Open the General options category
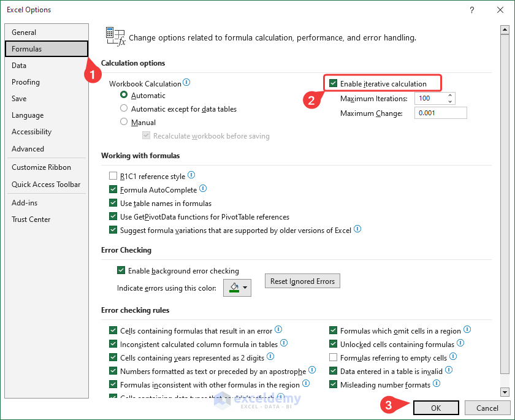 click(47, 32)
